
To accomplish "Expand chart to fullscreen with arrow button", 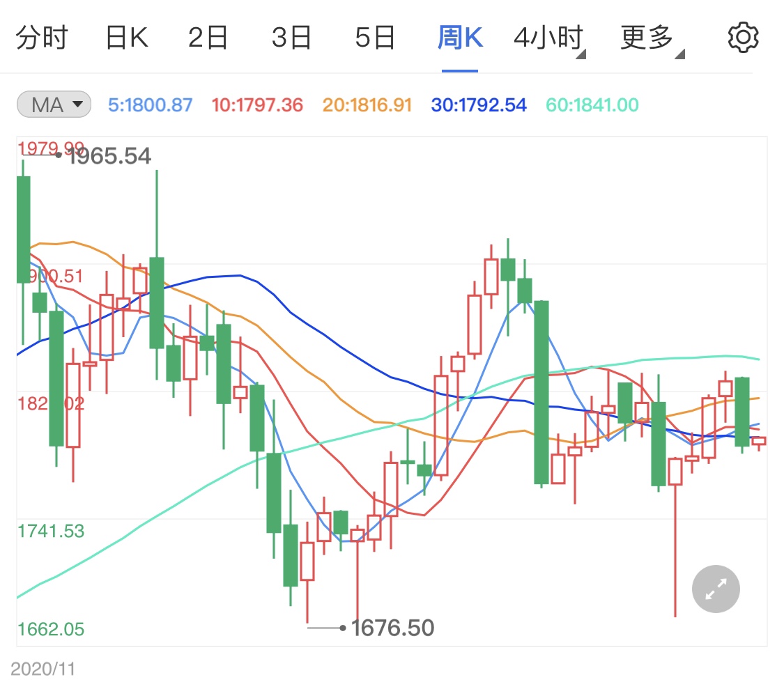I will [x=716, y=589].
